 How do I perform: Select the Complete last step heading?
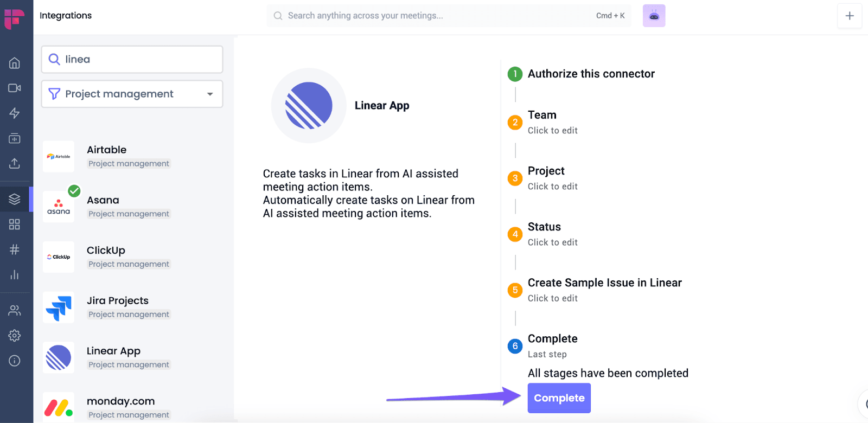click(552, 338)
